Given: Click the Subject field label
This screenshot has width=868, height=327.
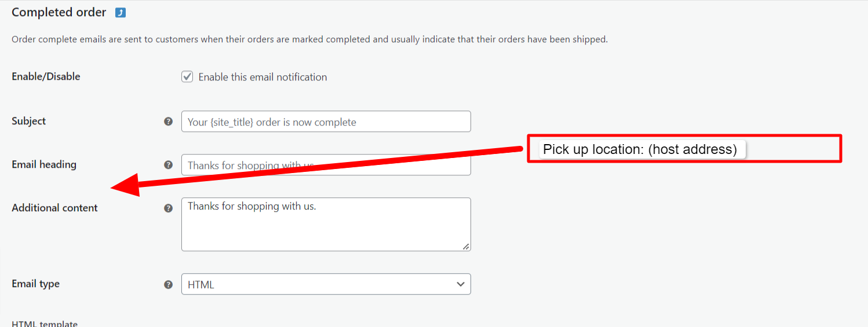Looking at the screenshot, I should point(29,122).
